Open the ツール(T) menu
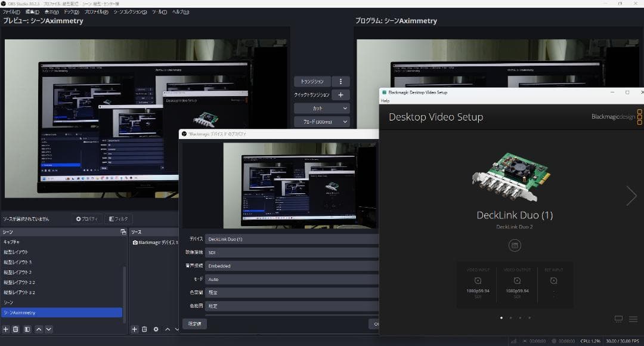The width and height of the screenshot is (644, 346). [x=159, y=12]
